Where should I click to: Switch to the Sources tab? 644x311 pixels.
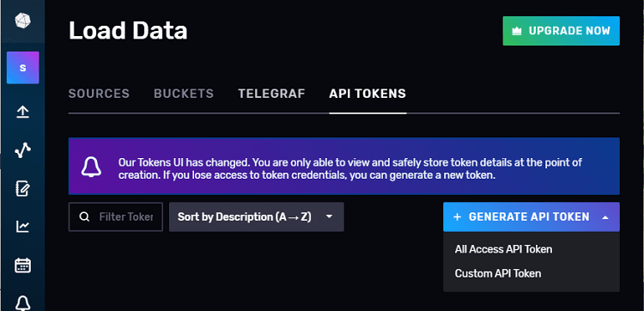coord(99,94)
